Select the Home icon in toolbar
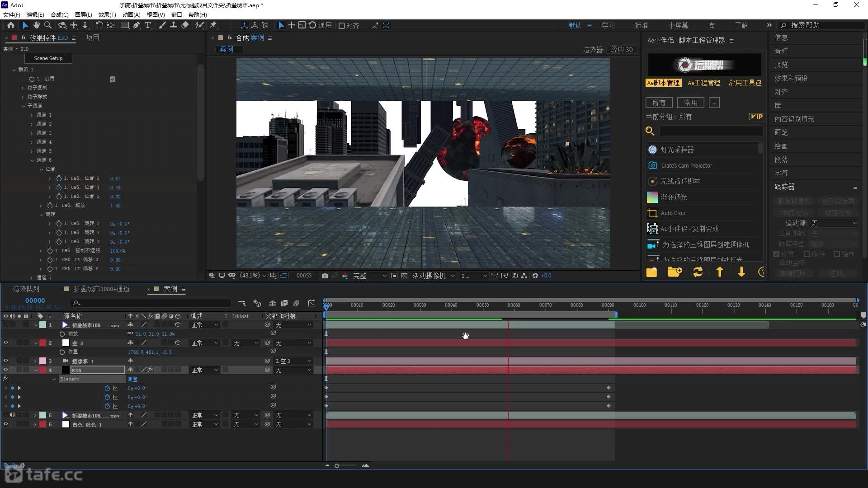The height and width of the screenshot is (488, 868). tap(11, 25)
